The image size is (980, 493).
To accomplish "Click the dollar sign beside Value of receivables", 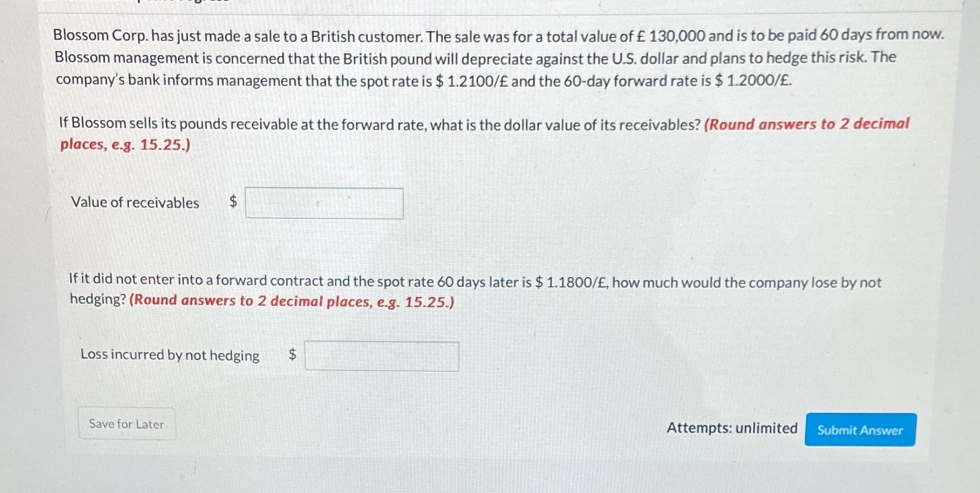I will (232, 201).
